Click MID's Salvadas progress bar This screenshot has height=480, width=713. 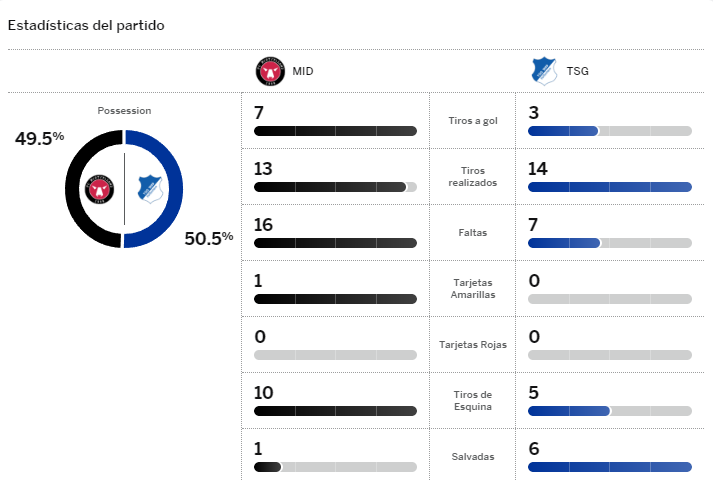pos(335,467)
